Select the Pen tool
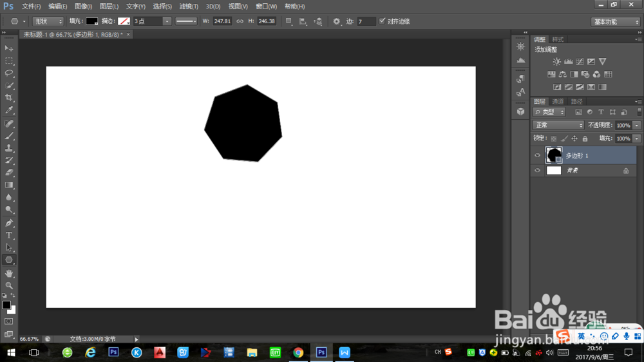This screenshot has height=362, width=644. [8, 223]
